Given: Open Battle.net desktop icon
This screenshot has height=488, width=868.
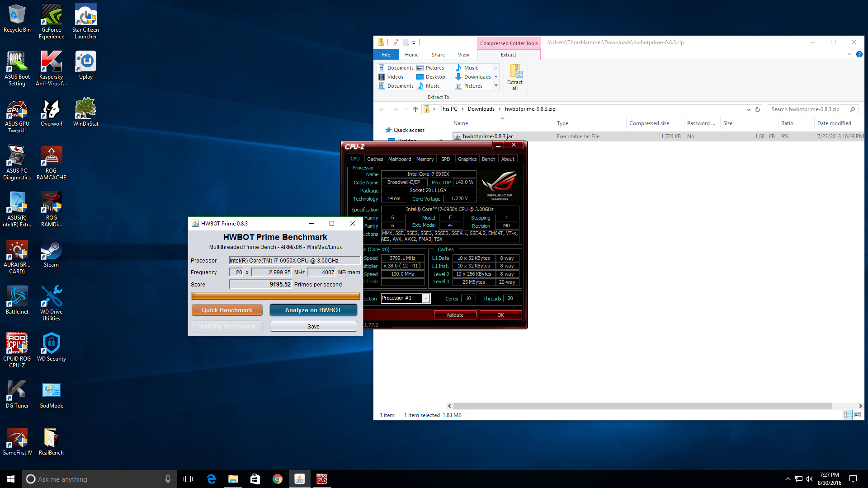Looking at the screenshot, I should [x=17, y=300].
